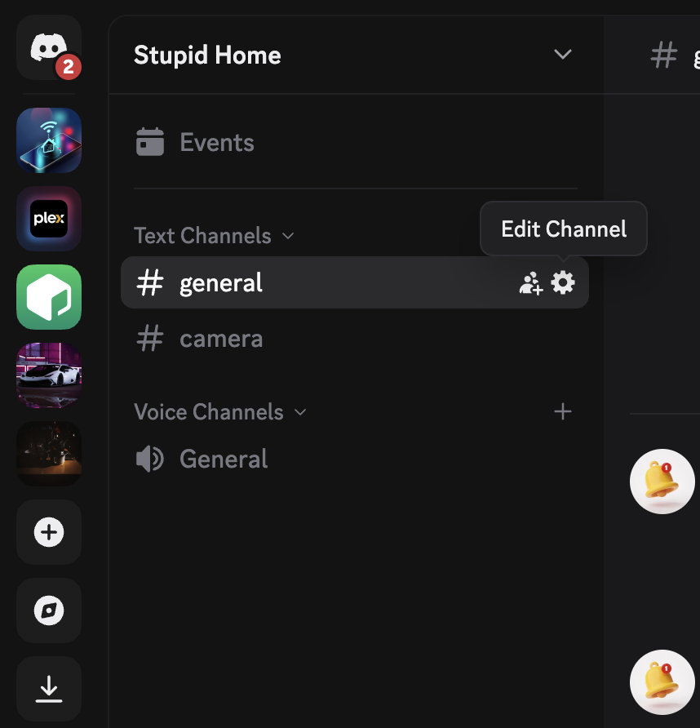Open the dark candlelit room server icon
Viewport: 700px width, 728px height.
click(49, 454)
